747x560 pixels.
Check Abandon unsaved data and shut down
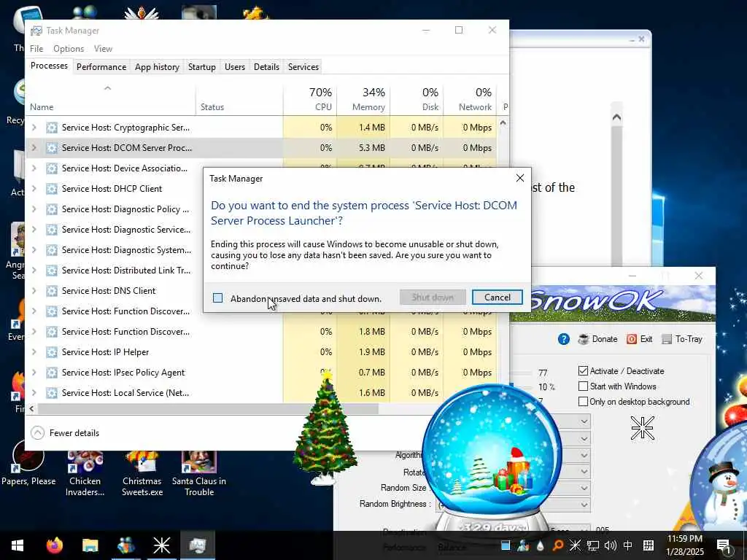[x=217, y=298]
